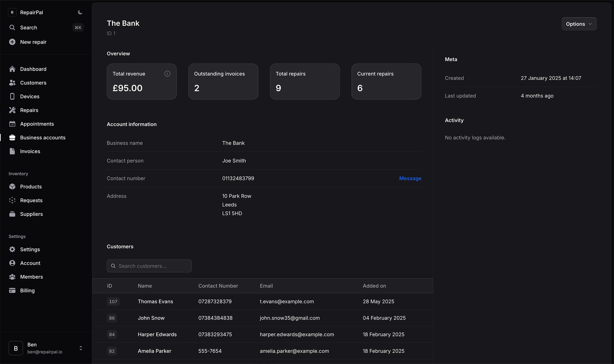The image size is (614, 364).
Task: Click the New repair button
Action: point(33,42)
